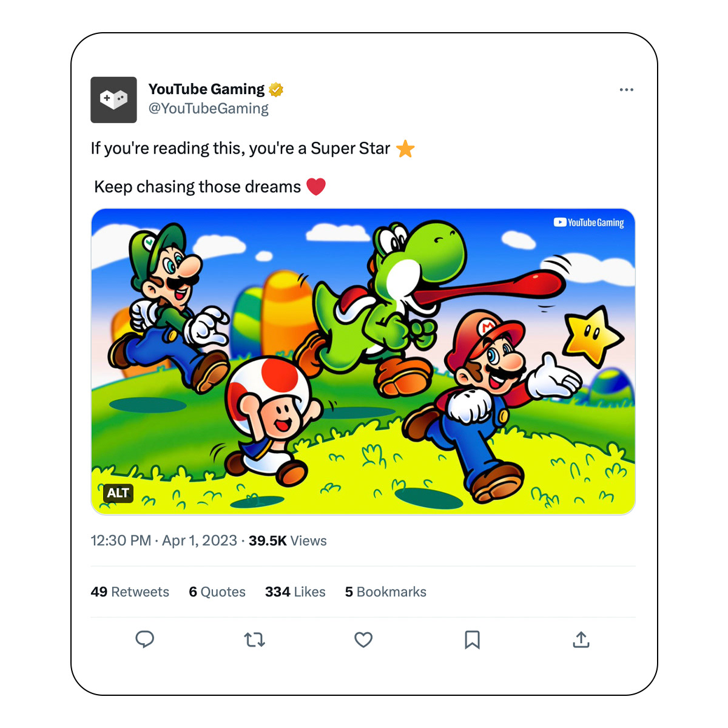Click the 5 Bookmarks count
The width and height of the screenshot is (728, 728).
[385, 591]
